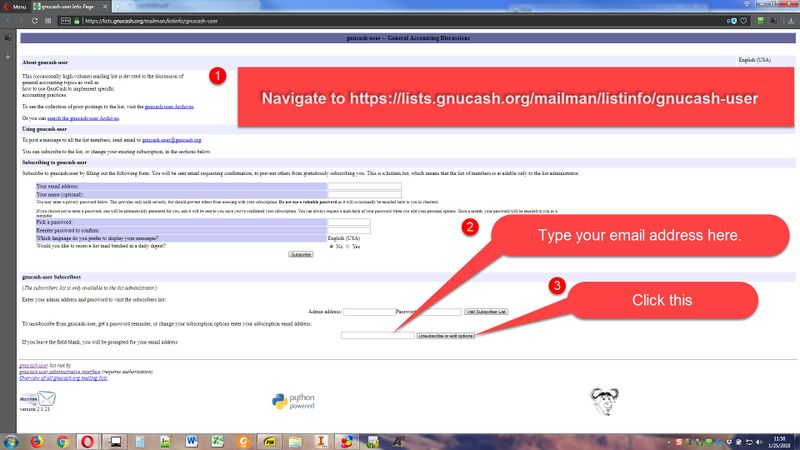The image size is (800, 450).
Task: Open the downloads arrow icon
Action: pos(791,21)
